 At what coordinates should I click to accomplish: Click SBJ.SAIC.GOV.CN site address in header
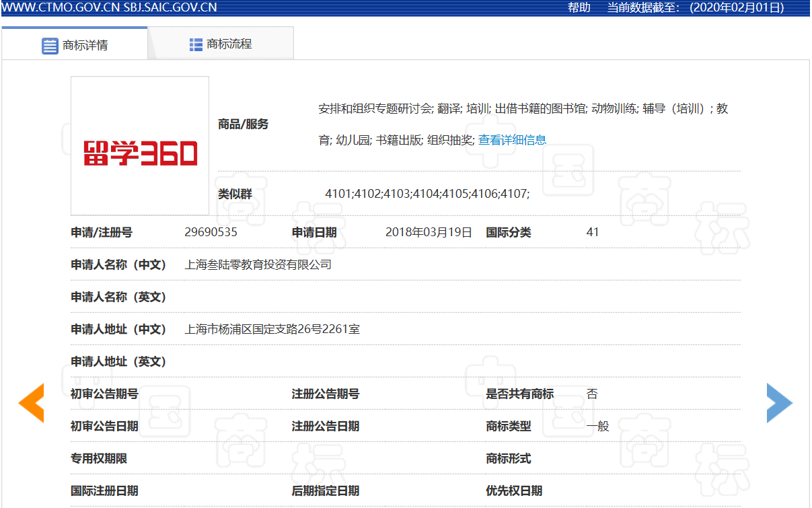pos(170,8)
